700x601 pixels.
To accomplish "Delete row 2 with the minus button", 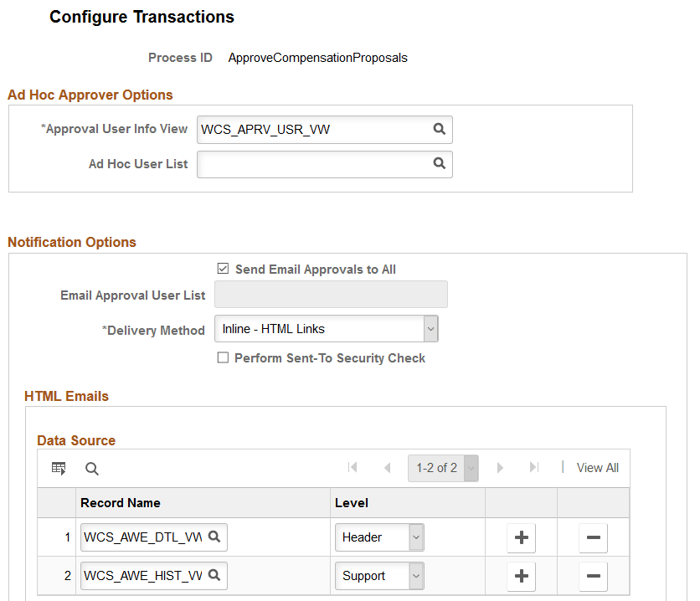I will coord(593,576).
